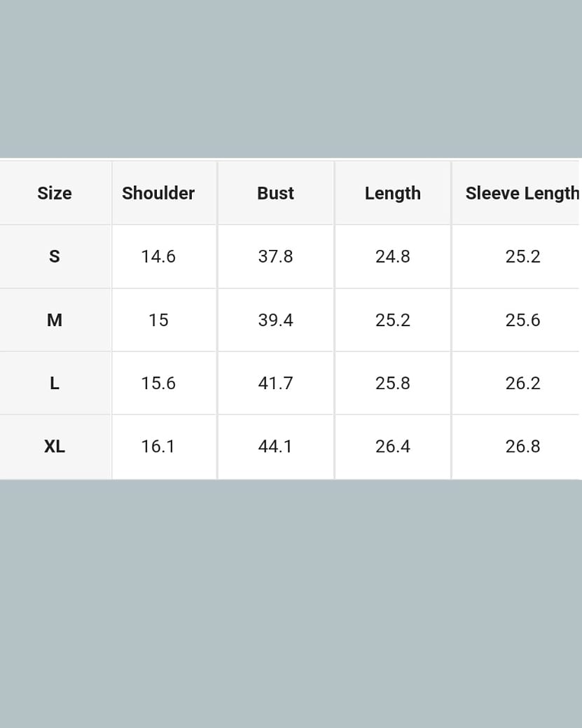The height and width of the screenshot is (728, 582).
Task: Select sleeve length 25.6 for size M
Action: coord(522,320)
